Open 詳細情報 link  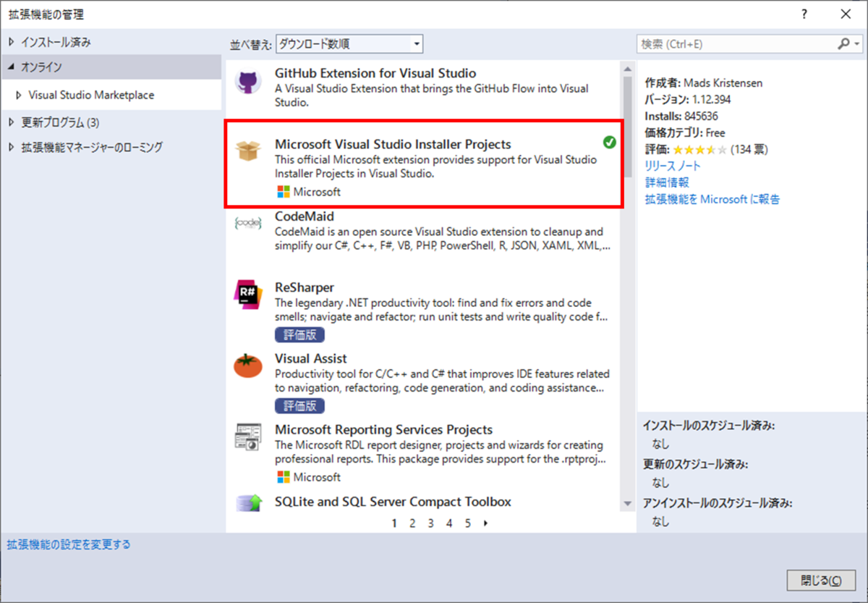point(667,182)
